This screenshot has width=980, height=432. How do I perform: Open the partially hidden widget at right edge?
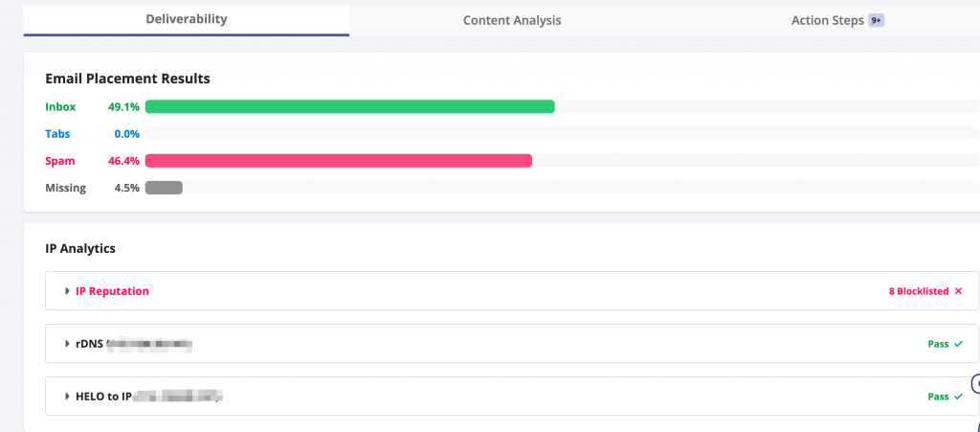pos(975,384)
